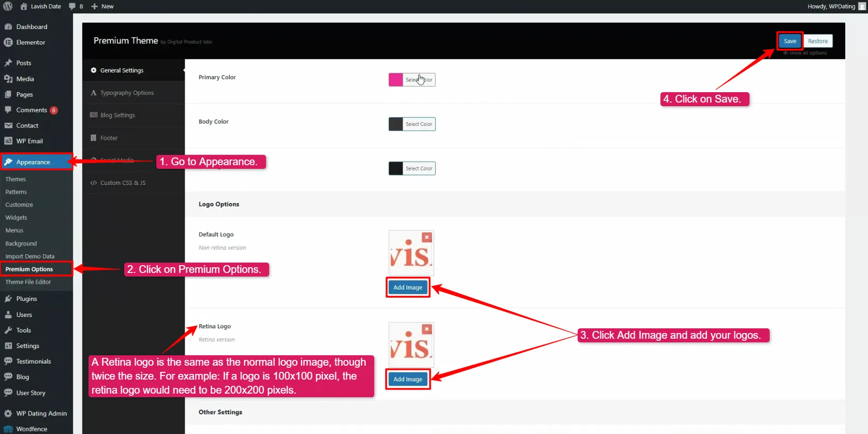
Task: Open the comments bubble icon in admin bar
Action: tap(72, 6)
